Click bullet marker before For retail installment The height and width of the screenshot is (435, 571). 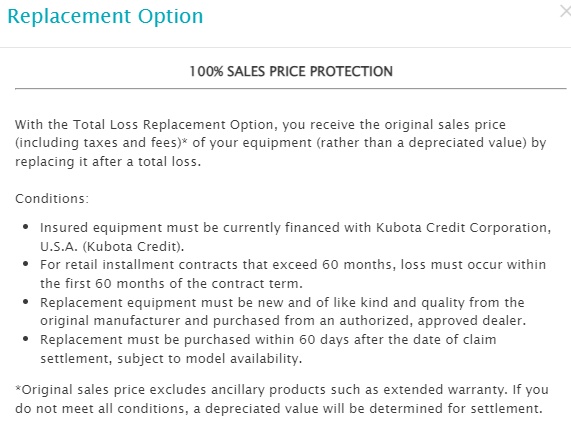pos(25,264)
